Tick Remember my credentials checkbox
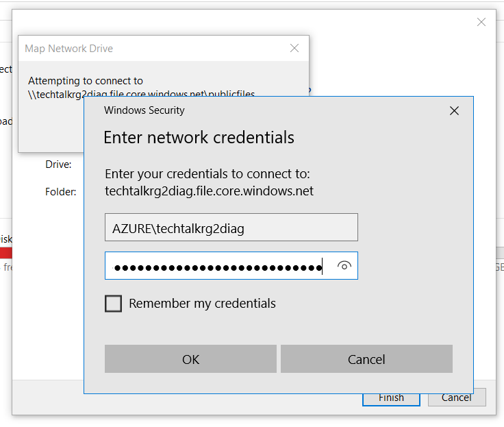504x427 pixels. [113, 304]
